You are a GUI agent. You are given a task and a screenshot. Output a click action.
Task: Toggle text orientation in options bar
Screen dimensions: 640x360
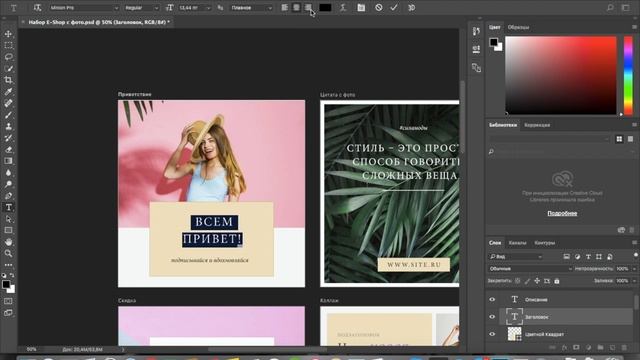[x=37, y=8]
